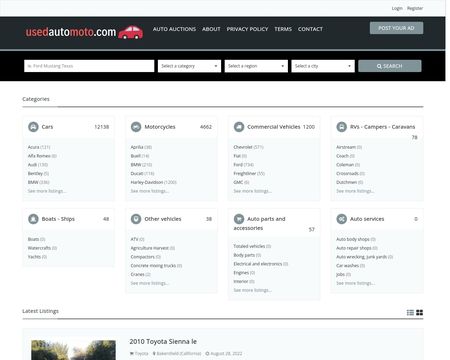Click the Auto services category icon

(342, 219)
